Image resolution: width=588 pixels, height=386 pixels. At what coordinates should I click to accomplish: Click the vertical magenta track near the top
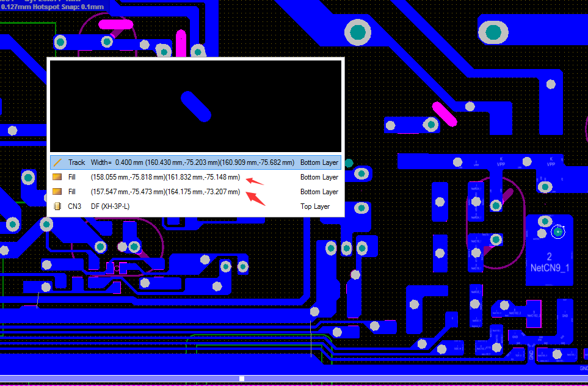tap(181, 42)
